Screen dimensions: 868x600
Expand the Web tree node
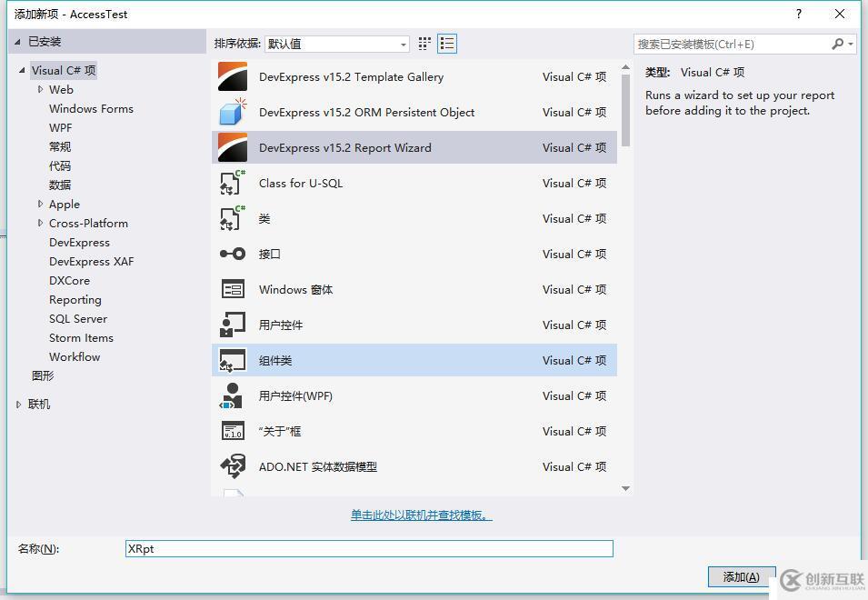pos(40,89)
